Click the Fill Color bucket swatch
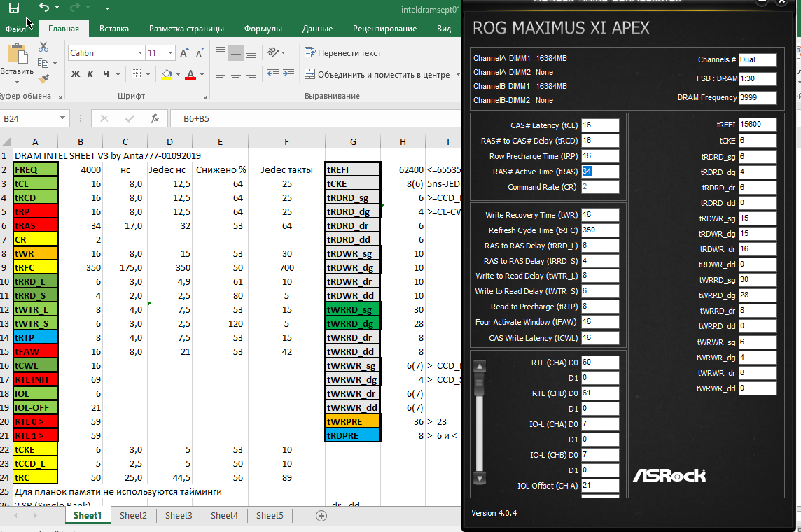The width and height of the screenshot is (801, 532). 167,74
